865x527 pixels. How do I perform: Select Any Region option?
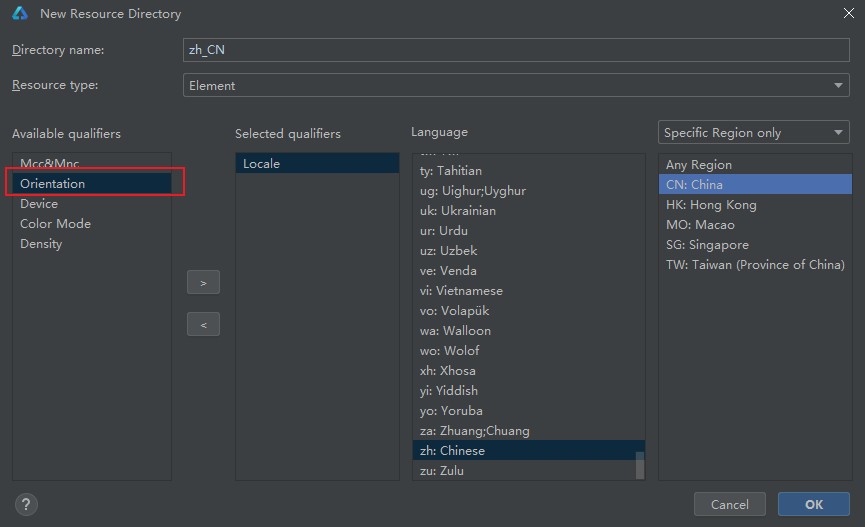pyautogui.click(x=699, y=165)
